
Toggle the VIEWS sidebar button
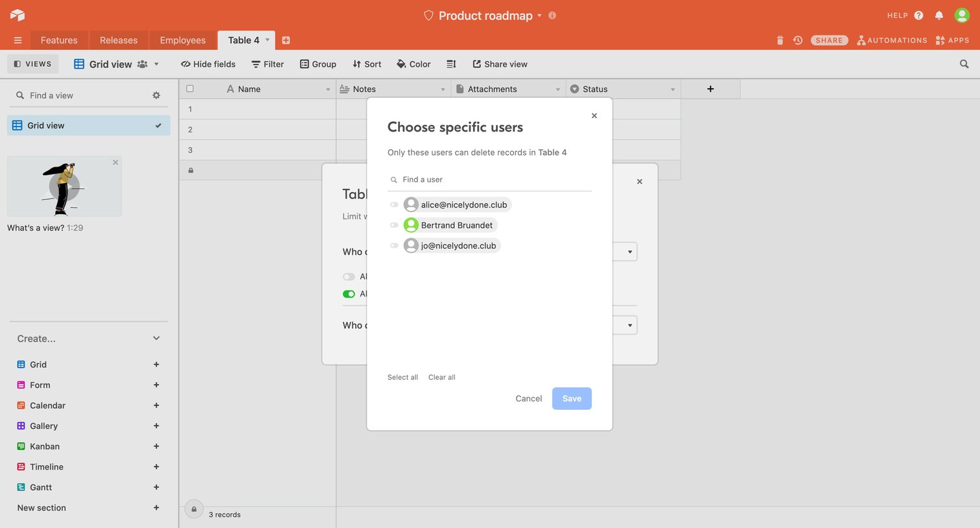(x=32, y=64)
